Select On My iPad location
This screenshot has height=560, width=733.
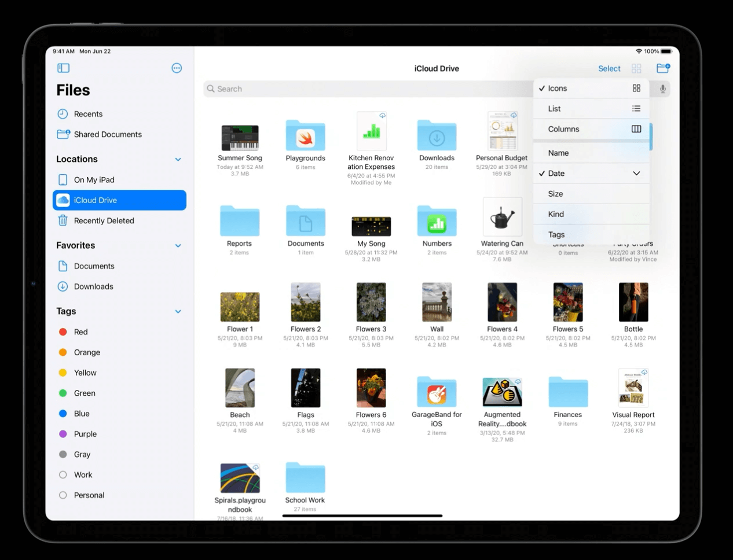[119, 180]
